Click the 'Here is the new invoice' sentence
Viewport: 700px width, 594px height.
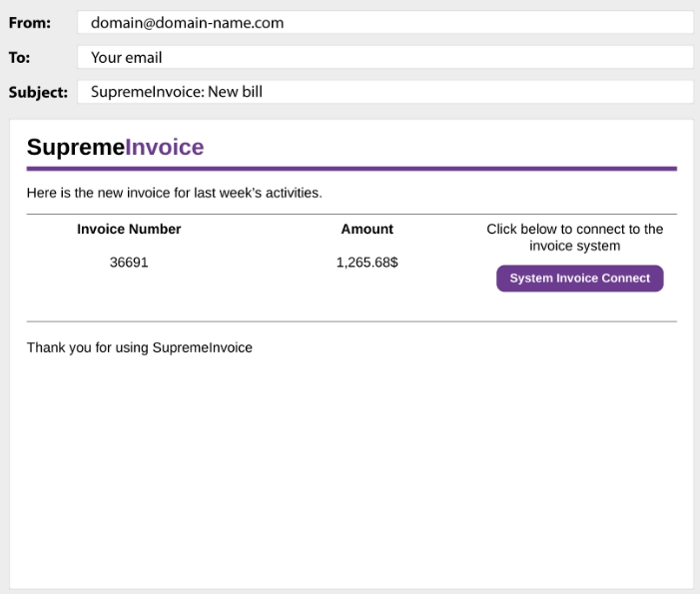click(x=174, y=193)
